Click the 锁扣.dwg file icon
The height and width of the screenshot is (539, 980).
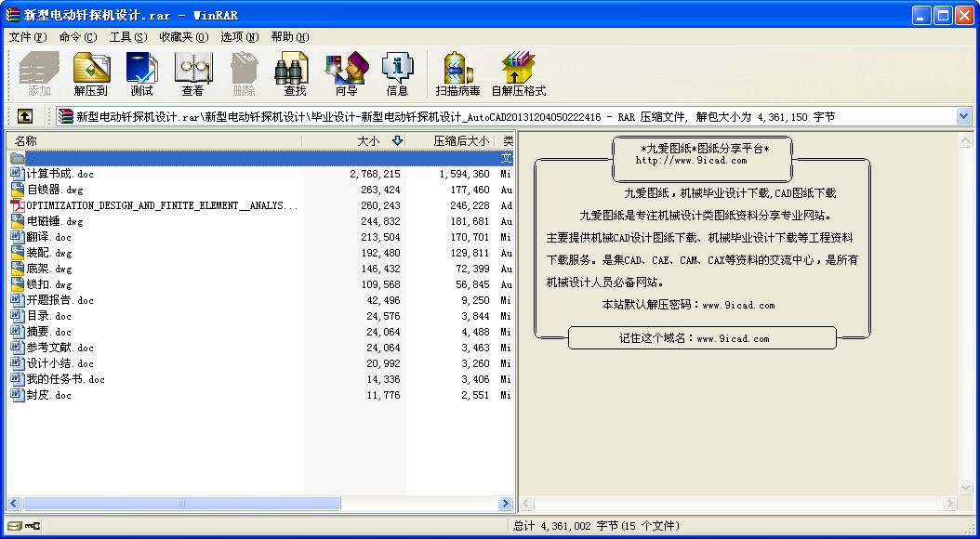(18, 284)
